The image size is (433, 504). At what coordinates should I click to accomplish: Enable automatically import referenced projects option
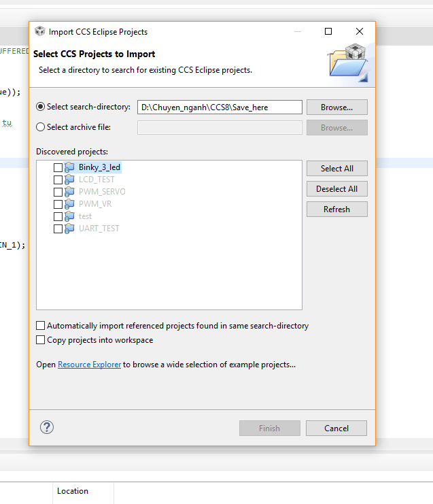[41, 326]
